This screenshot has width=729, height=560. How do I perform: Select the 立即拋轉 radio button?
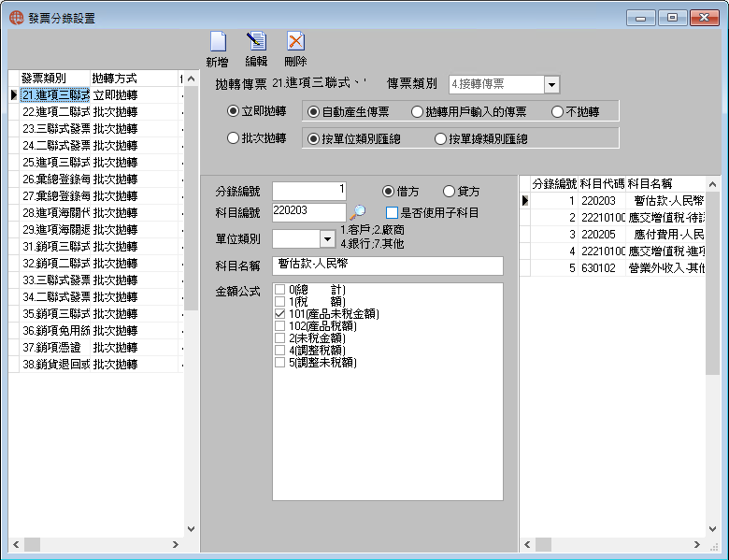(x=233, y=111)
